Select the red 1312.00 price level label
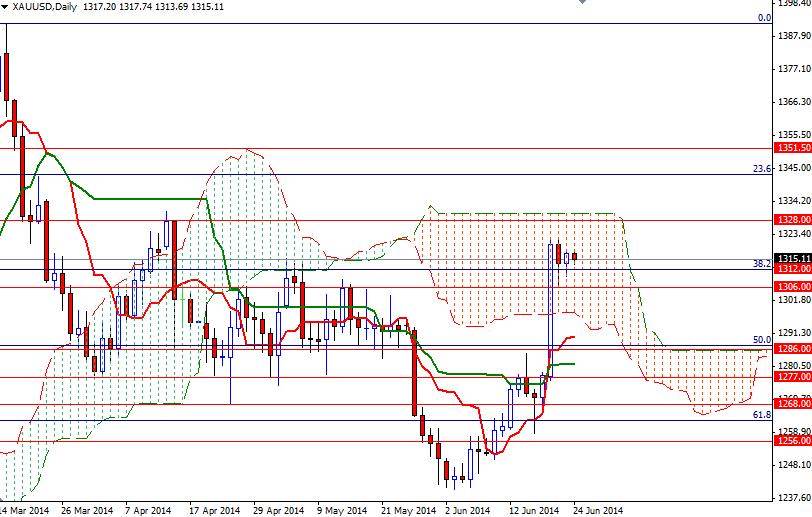The height and width of the screenshot is (517, 812). (792, 268)
